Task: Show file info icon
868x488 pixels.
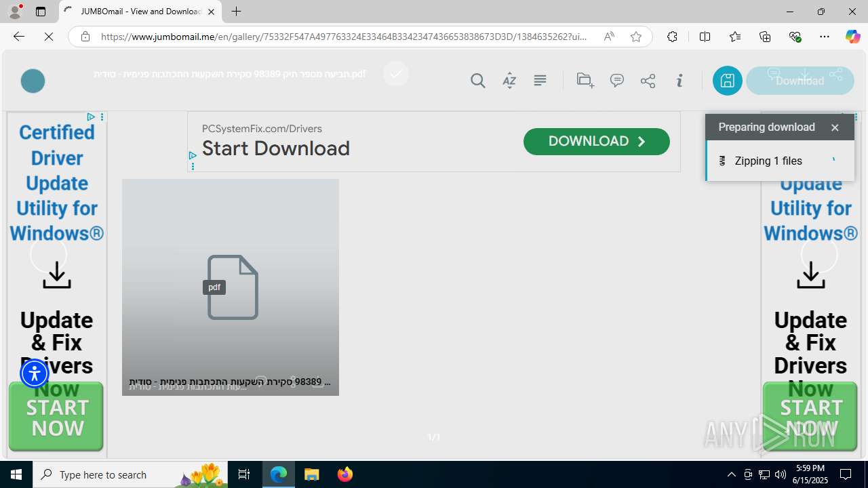Action: 679,81
